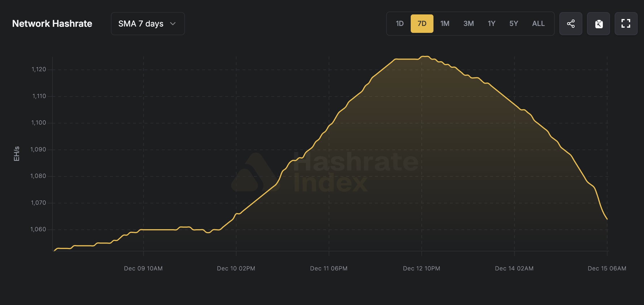The width and height of the screenshot is (644, 305).
Task: Click the Dec 09 10AM x-axis label
Action: click(143, 268)
